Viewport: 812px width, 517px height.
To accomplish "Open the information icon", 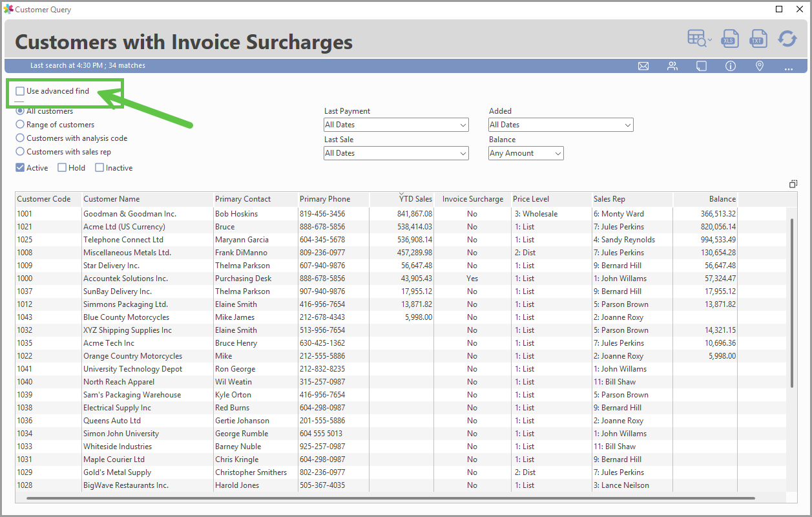I will click(x=731, y=66).
